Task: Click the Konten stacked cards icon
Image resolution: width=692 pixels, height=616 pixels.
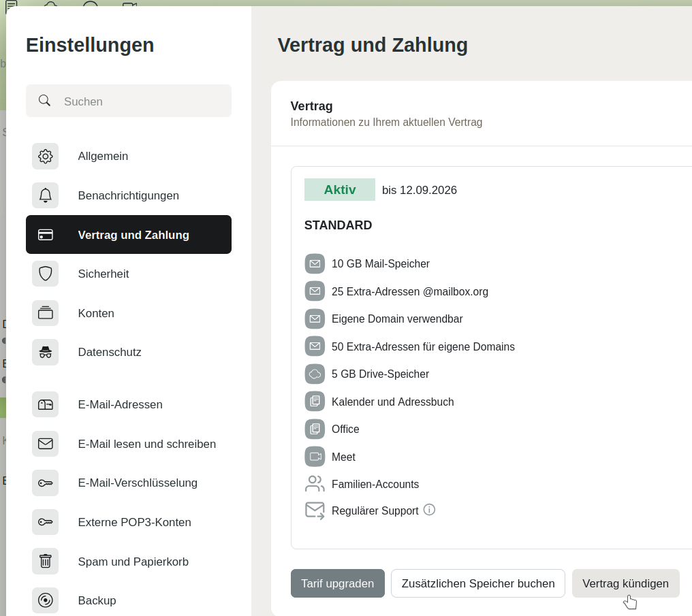Action: coord(45,313)
